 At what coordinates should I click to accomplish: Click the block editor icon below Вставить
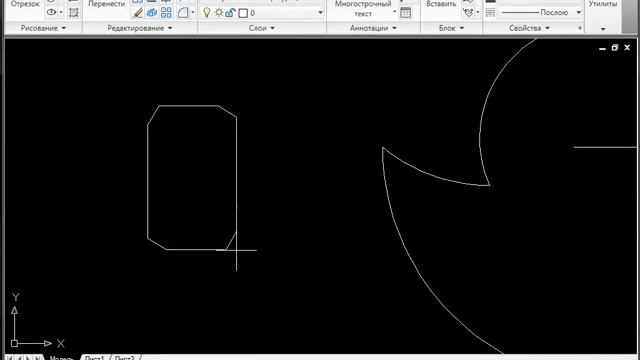tap(468, 13)
